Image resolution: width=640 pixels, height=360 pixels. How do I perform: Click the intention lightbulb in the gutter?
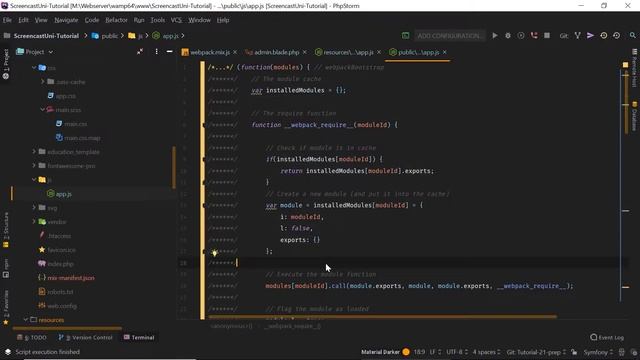[x=214, y=253]
